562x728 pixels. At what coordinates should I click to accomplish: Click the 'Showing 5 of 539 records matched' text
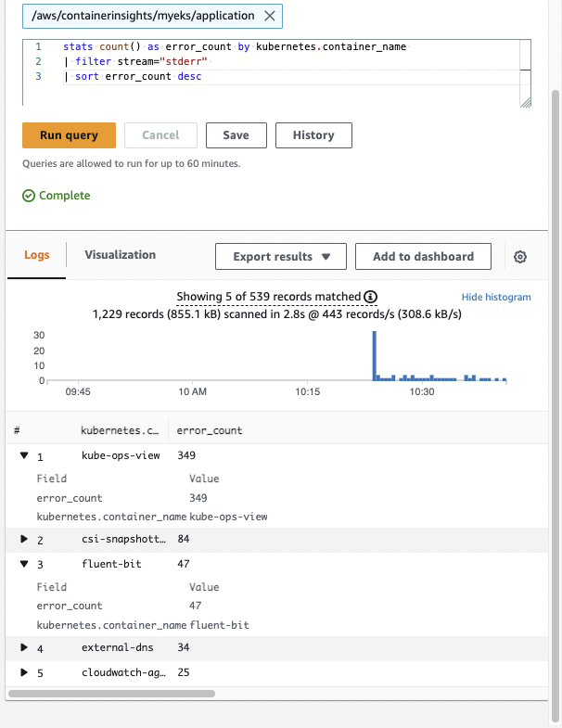268,297
